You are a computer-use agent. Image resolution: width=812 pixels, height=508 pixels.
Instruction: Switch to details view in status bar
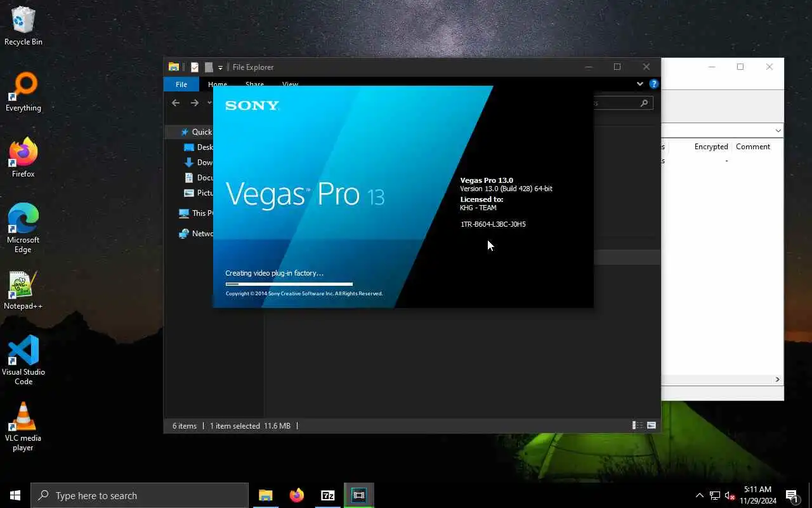pyautogui.click(x=638, y=425)
